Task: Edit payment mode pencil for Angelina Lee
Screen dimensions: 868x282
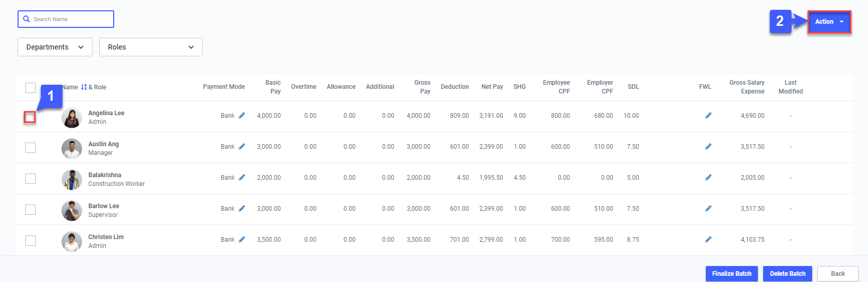Action: point(242,116)
